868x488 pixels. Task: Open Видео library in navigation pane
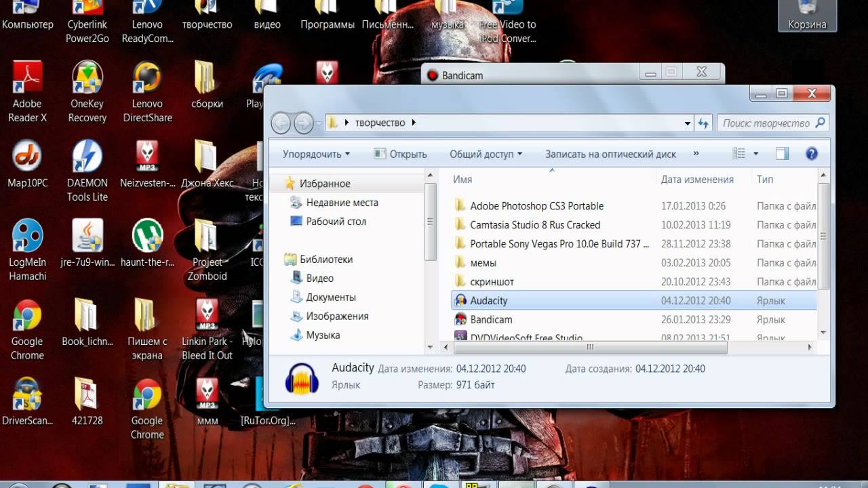pyautogui.click(x=313, y=279)
